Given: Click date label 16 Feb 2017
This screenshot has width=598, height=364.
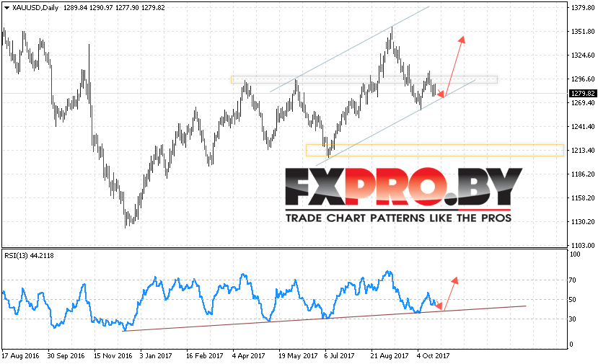Looking at the screenshot, I should [204, 356].
